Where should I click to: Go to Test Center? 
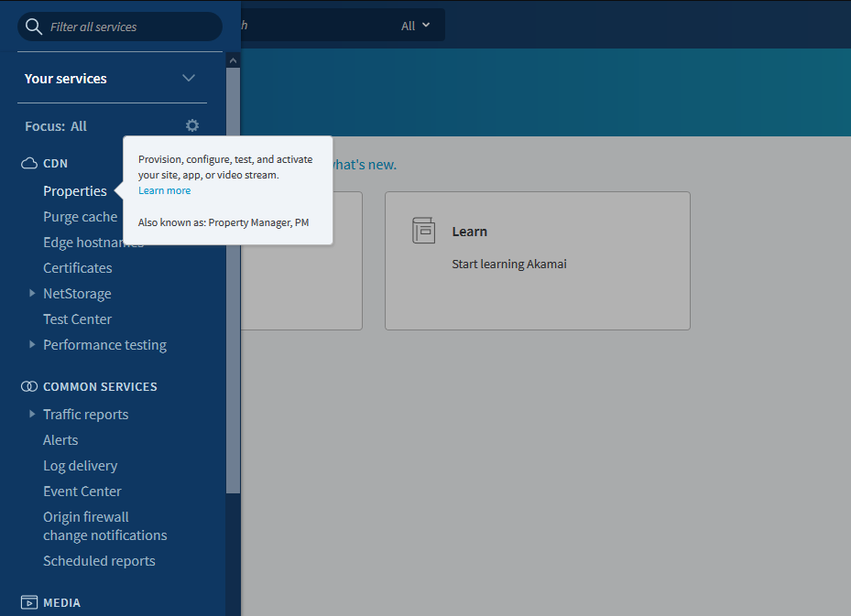(x=78, y=319)
